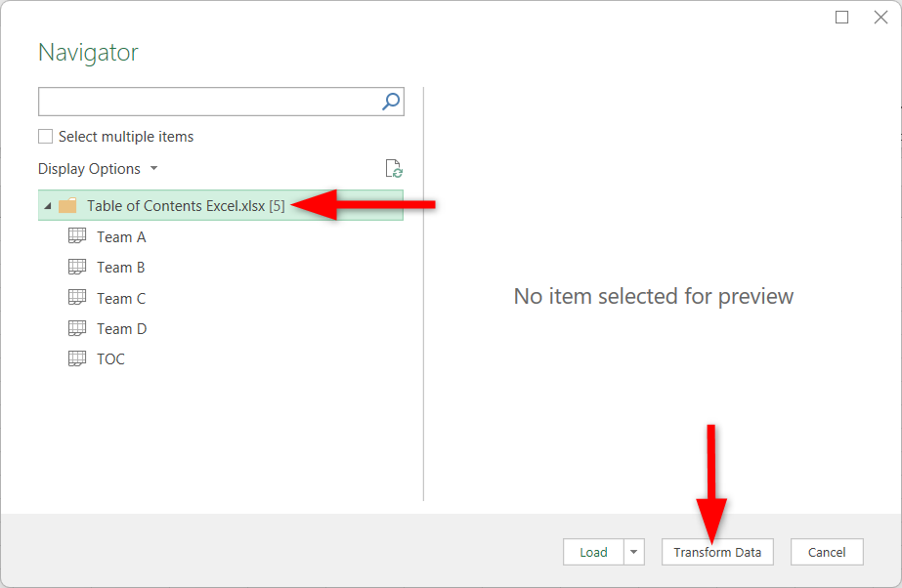Select the Team A sheet
The image size is (902, 588).
click(121, 235)
